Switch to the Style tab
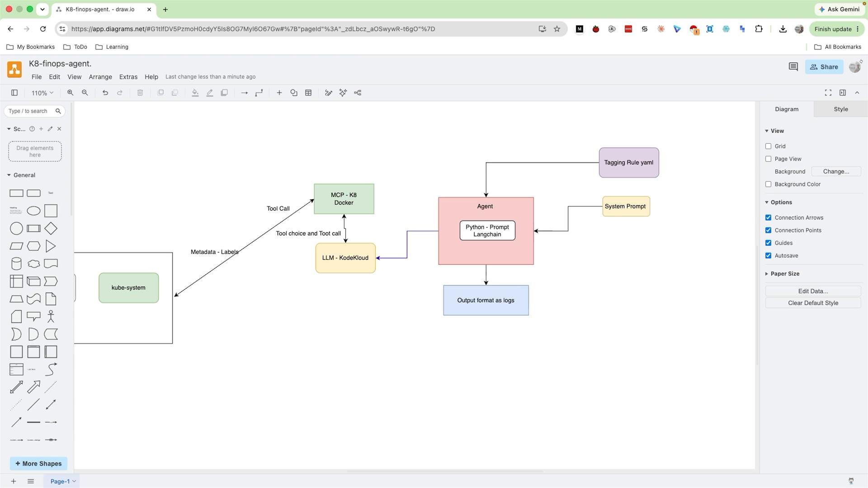The image size is (868, 488). (841, 109)
